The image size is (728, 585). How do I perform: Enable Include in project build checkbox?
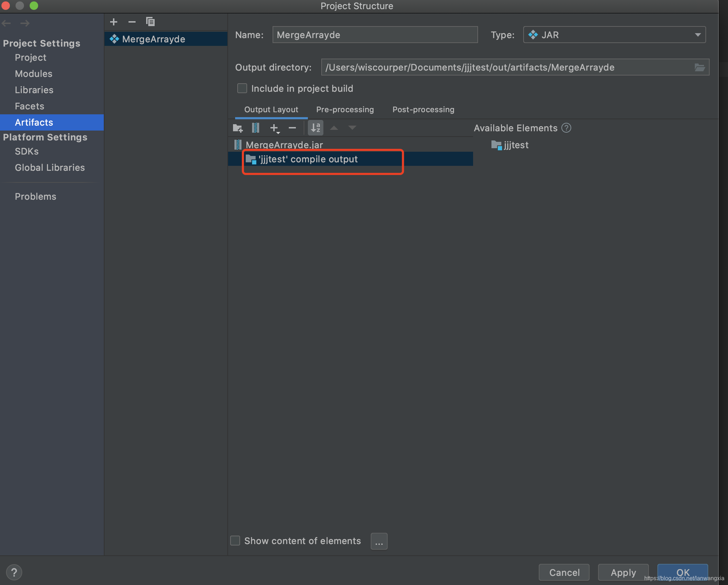tap(242, 88)
